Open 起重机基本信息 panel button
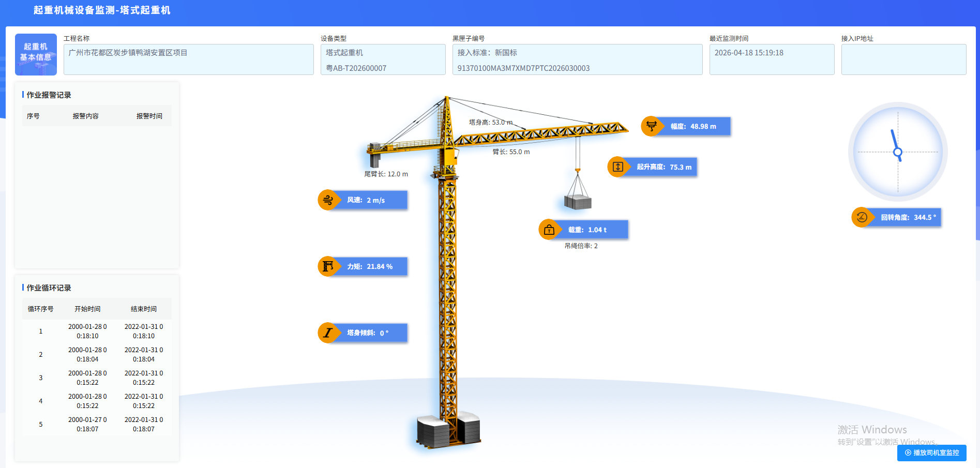This screenshot has height=468, width=980. coord(36,54)
